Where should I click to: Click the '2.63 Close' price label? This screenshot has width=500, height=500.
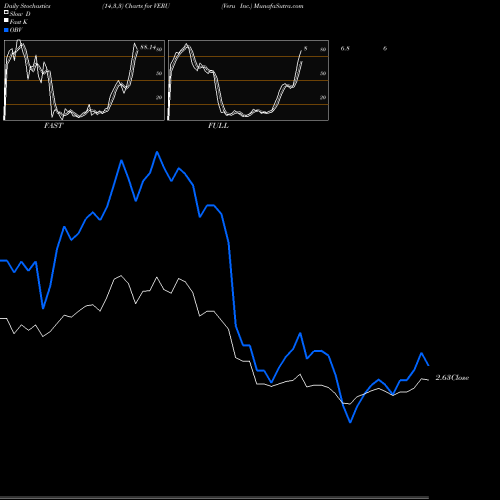click(452, 377)
